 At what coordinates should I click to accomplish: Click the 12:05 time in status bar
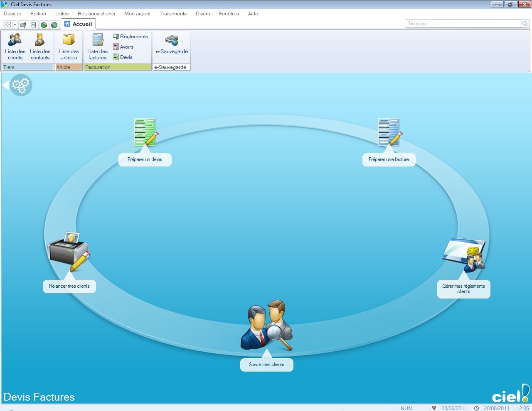522,408
